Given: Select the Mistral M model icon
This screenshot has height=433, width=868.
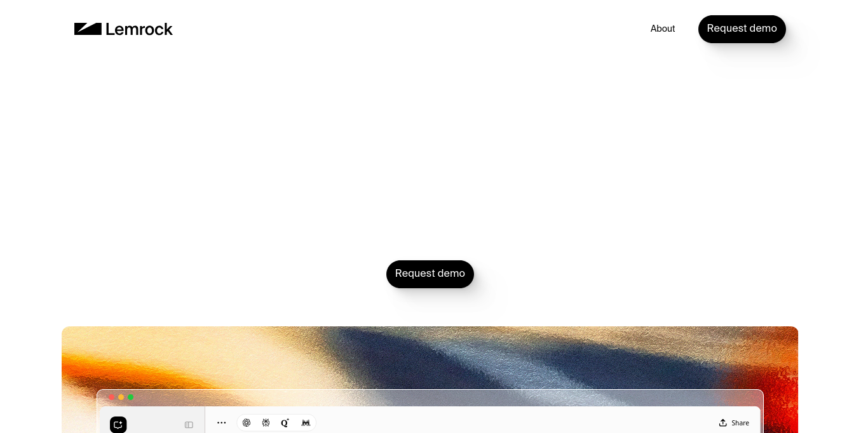Looking at the screenshot, I should coord(306,423).
